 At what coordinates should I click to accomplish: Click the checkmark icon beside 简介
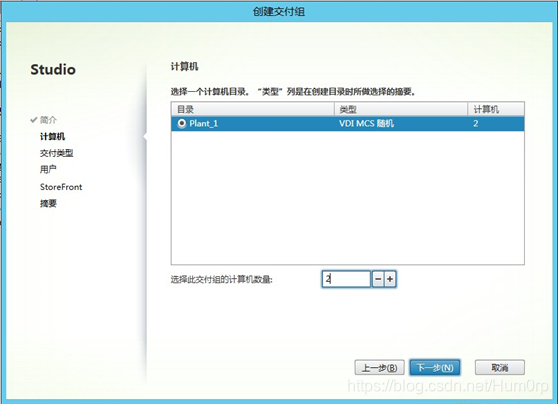click(34, 120)
